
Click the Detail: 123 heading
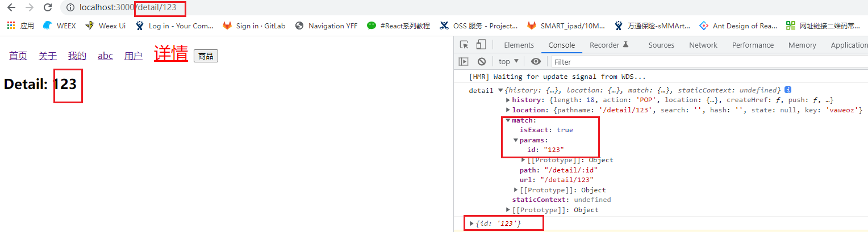tap(40, 85)
